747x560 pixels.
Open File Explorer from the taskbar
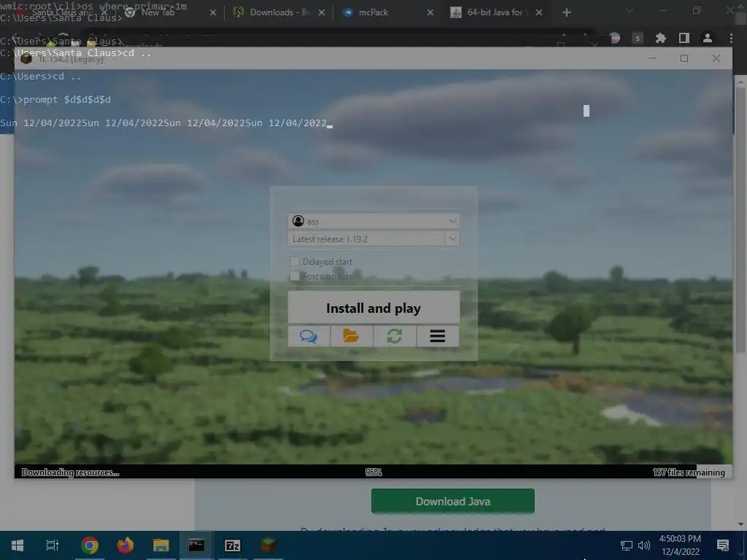tap(161, 545)
